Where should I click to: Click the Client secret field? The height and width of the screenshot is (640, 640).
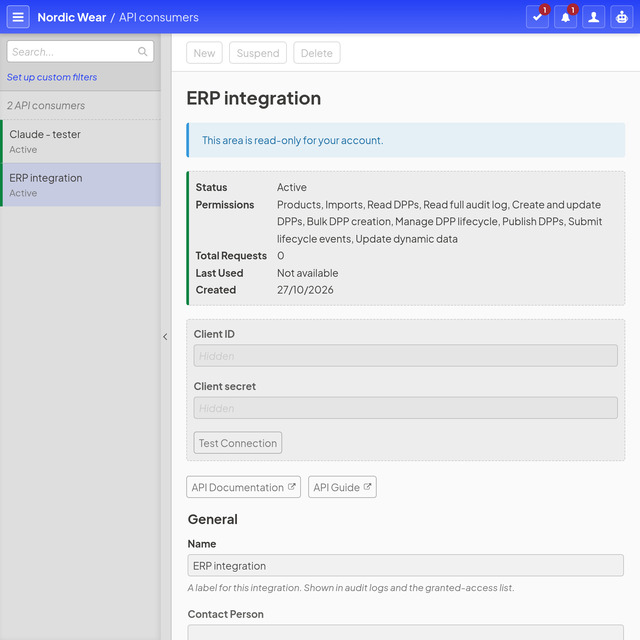pyautogui.click(x=405, y=408)
